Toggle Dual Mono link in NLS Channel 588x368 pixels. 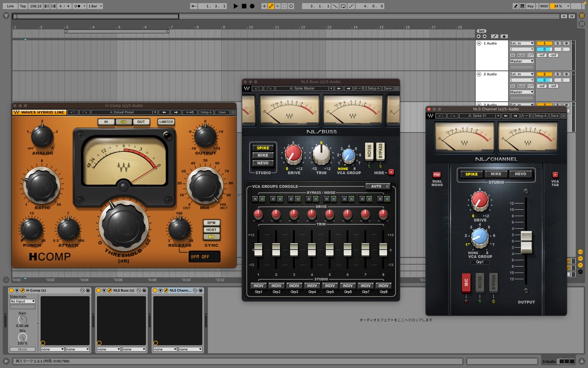[437, 175]
